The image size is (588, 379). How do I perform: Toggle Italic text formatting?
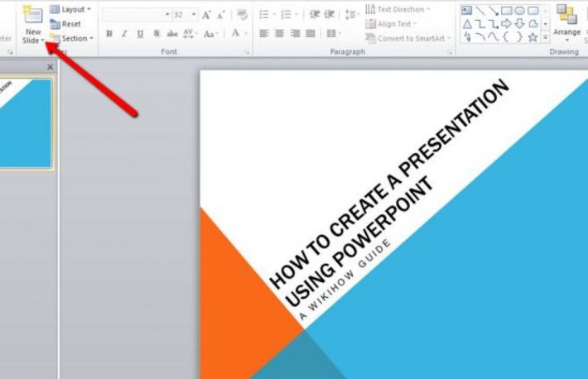124,34
